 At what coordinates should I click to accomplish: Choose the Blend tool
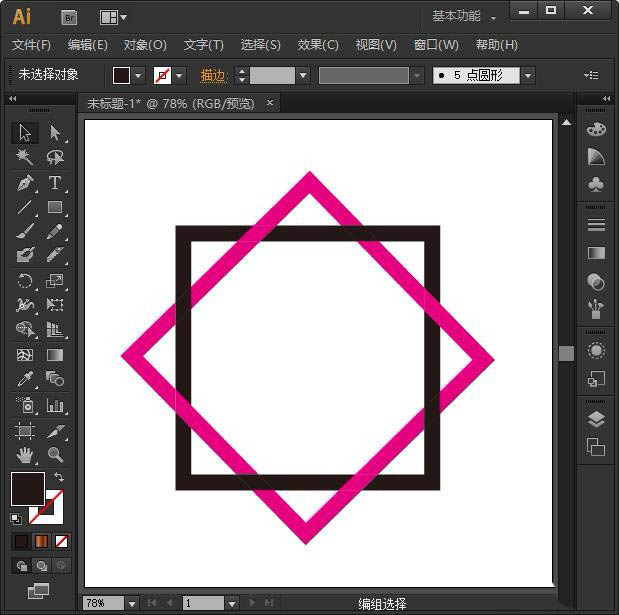pos(55,379)
